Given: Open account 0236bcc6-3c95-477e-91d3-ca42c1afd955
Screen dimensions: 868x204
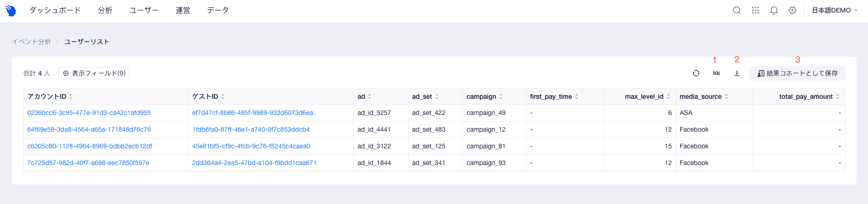Looking at the screenshot, I should click(89, 113).
